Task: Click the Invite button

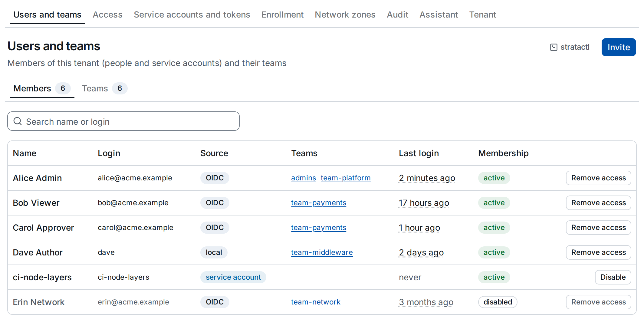Action: click(619, 47)
